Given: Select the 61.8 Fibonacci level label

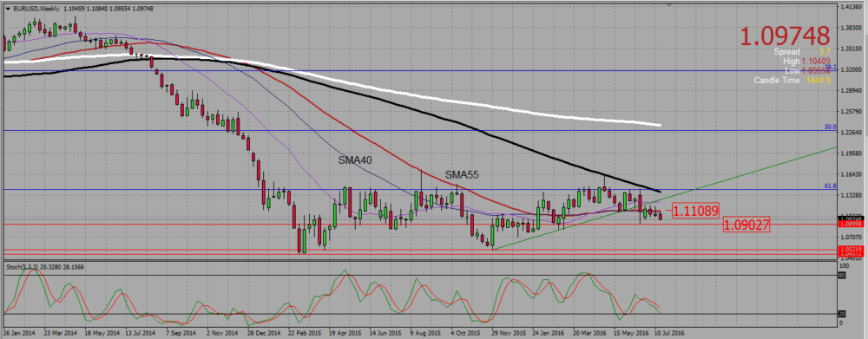Looking at the screenshot, I should pos(831,187).
